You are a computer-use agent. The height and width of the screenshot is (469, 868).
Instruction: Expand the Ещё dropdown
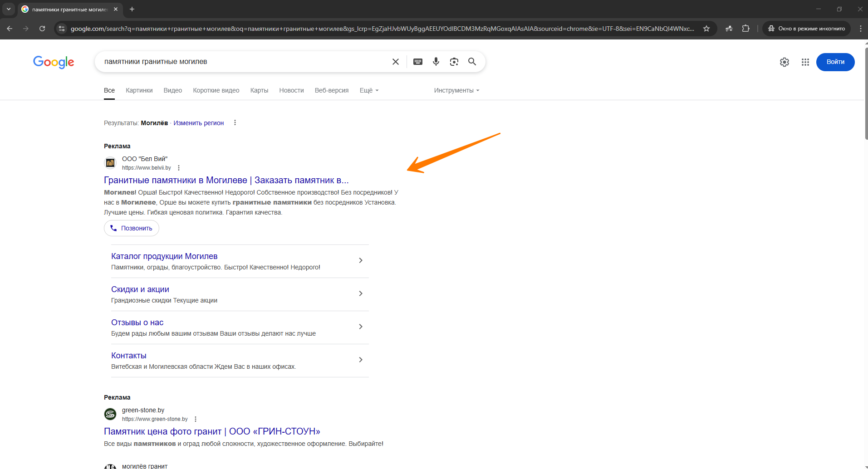(x=369, y=90)
